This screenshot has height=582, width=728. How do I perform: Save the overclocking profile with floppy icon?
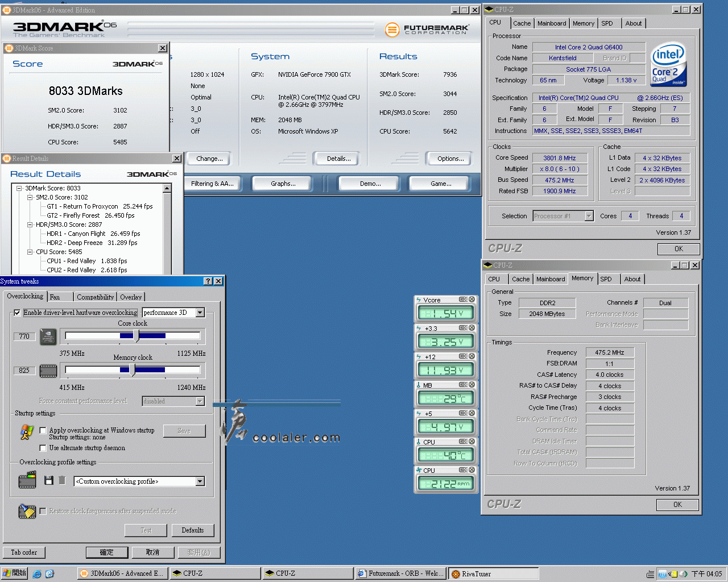click(x=49, y=481)
